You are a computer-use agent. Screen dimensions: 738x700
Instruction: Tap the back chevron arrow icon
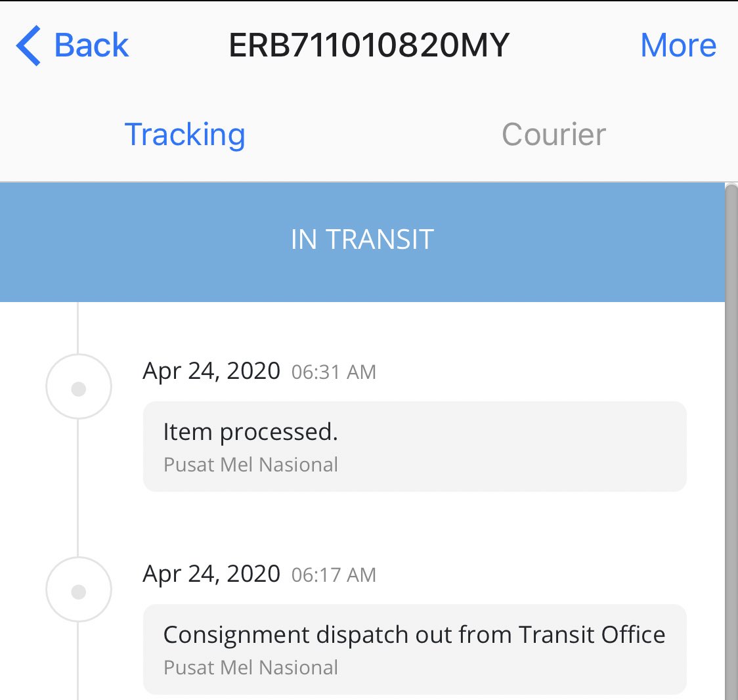(x=28, y=45)
